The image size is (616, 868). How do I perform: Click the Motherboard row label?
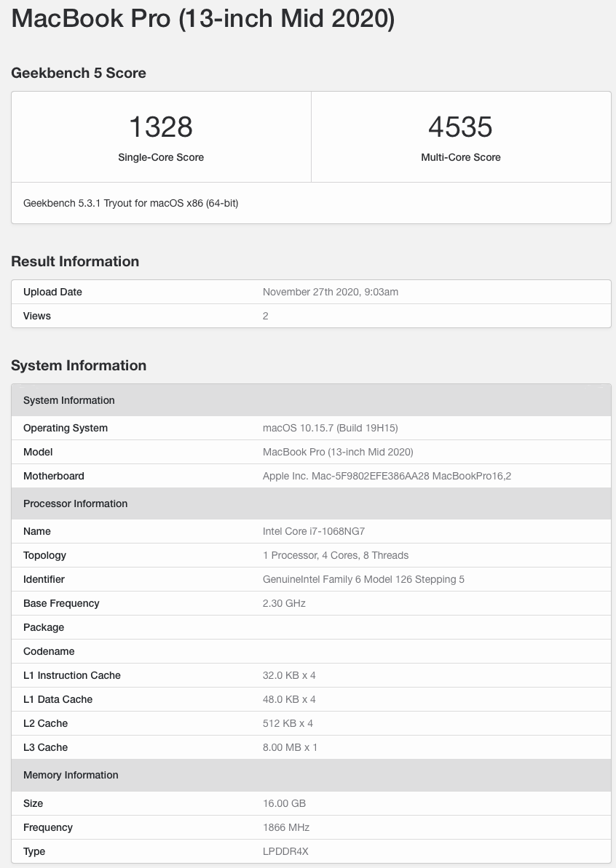click(54, 476)
